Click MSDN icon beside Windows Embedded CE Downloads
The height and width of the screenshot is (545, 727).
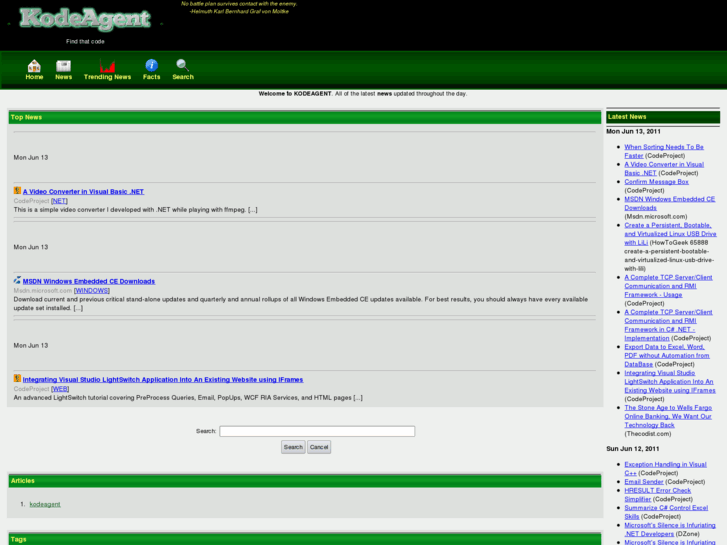(17, 280)
